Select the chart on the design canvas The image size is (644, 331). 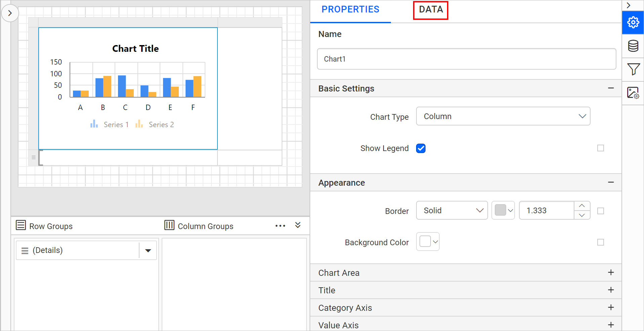pyautogui.click(x=128, y=88)
